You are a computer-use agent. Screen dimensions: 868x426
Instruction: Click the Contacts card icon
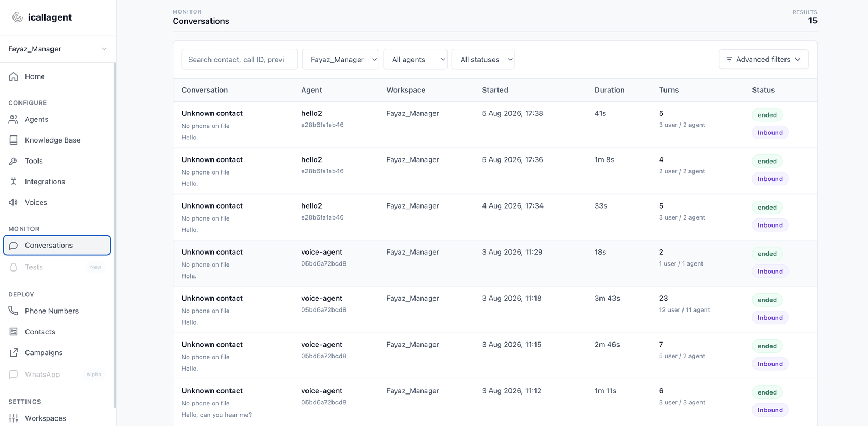tap(14, 332)
